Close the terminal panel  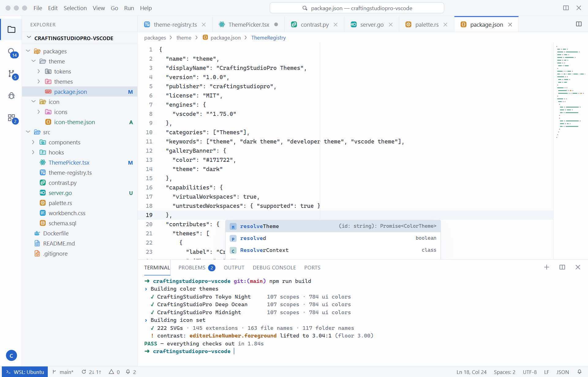click(x=578, y=267)
